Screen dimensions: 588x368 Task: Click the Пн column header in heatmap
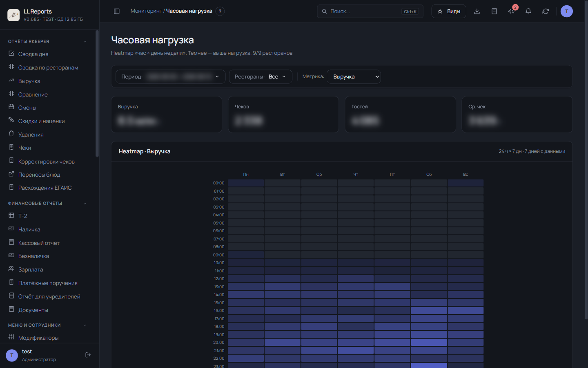coord(246,175)
